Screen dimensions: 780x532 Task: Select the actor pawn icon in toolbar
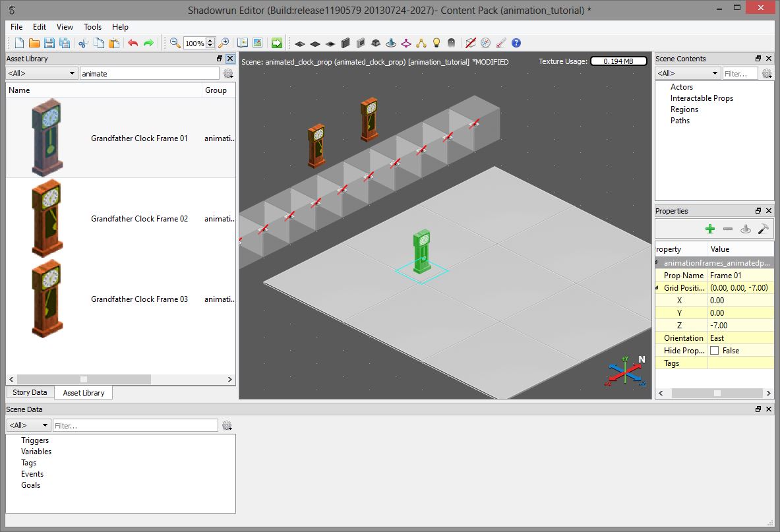[391, 44]
